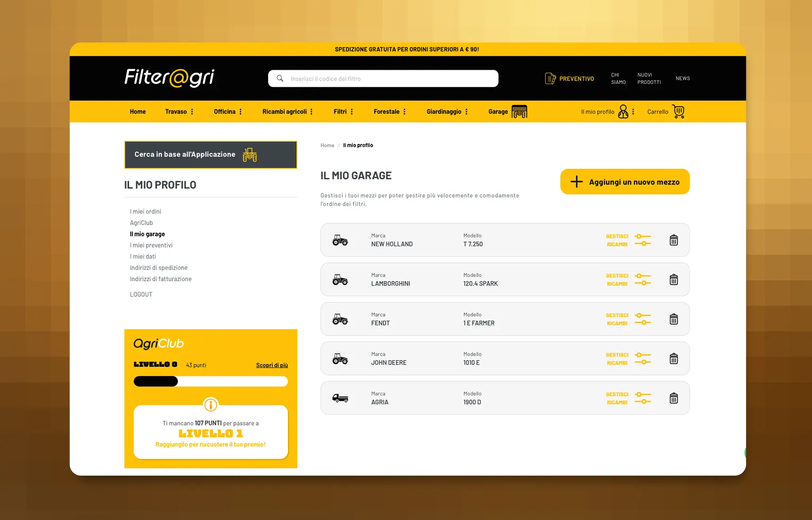Click the Garage icon in navbar
This screenshot has height=520, width=812.
(519, 111)
